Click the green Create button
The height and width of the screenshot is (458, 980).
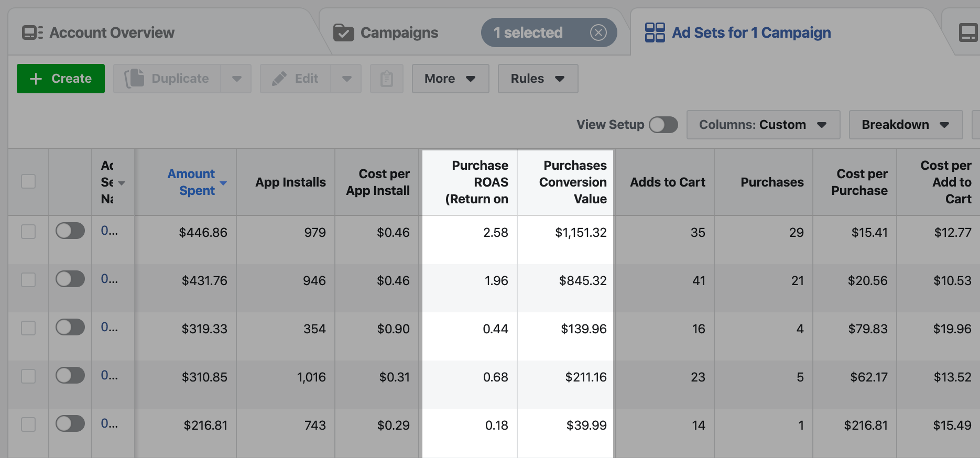tap(61, 79)
